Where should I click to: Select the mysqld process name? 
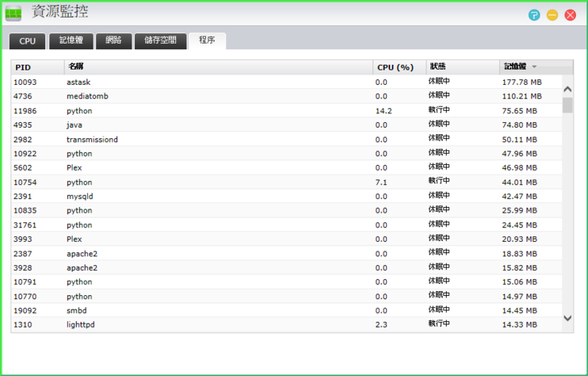(79, 196)
